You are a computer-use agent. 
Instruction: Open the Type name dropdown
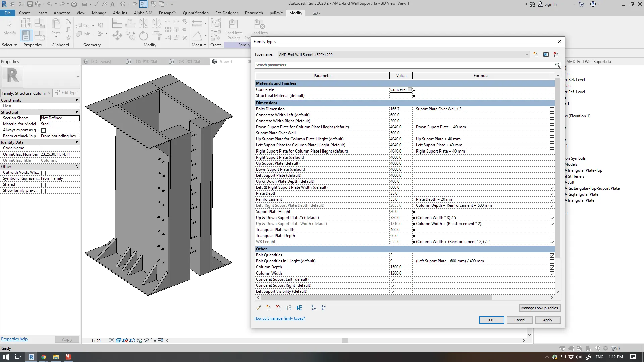[x=527, y=55]
